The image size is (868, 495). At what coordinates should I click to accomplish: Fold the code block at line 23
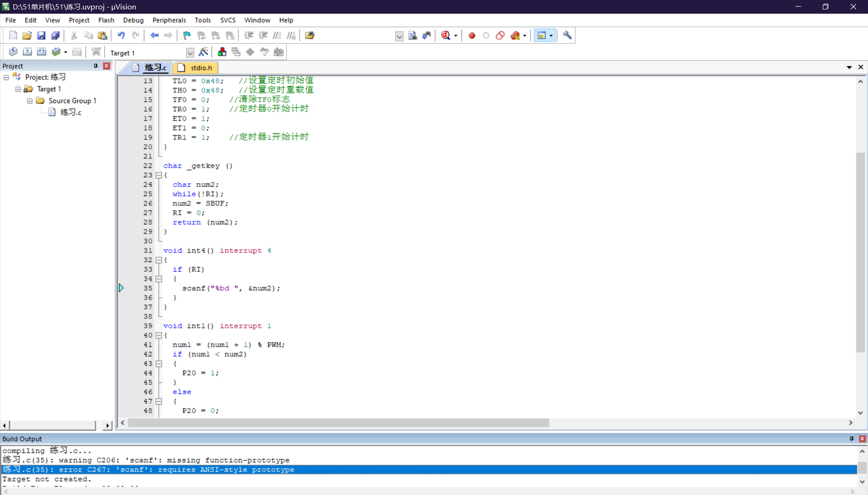coord(159,175)
